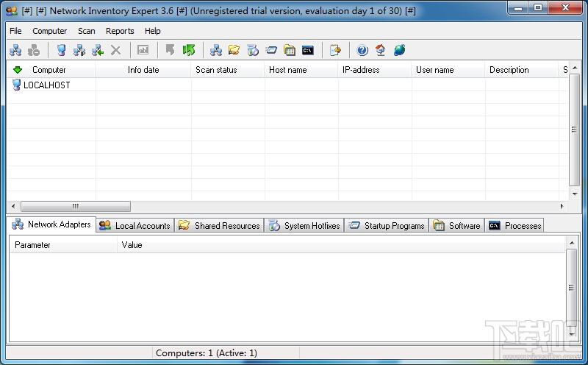Click the right arrow of horizontal scrollbar

562,206
